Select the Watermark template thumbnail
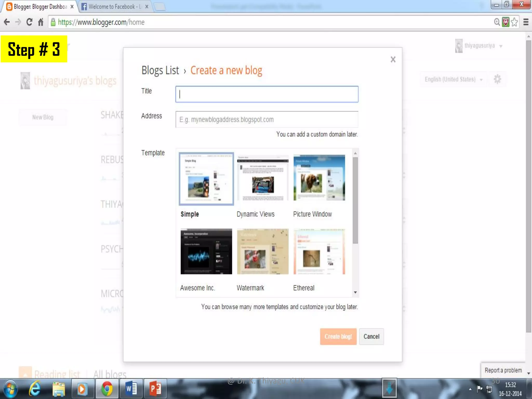This screenshot has height=399, width=532. tap(263, 251)
